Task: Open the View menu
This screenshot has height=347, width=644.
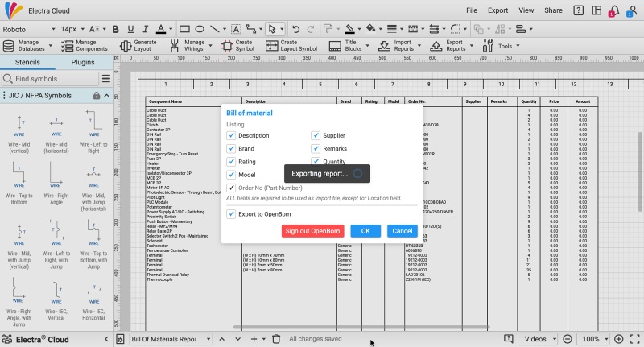Action: click(x=526, y=10)
